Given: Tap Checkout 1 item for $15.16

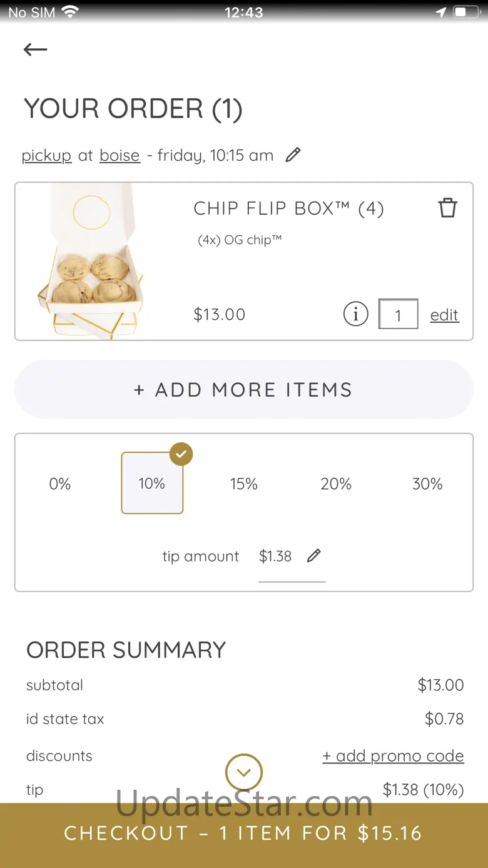Looking at the screenshot, I should pyautogui.click(x=244, y=834).
